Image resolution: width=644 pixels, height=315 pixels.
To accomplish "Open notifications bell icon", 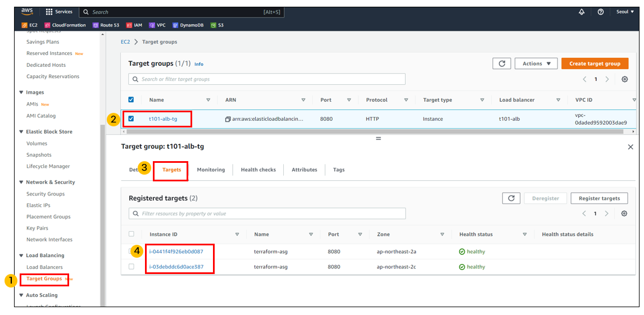I will tap(581, 12).
